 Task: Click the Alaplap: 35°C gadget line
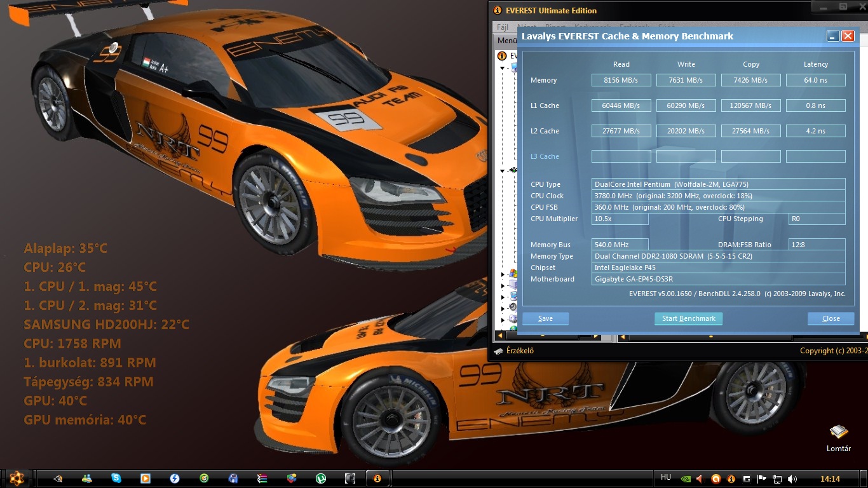(x=65, y=248)
